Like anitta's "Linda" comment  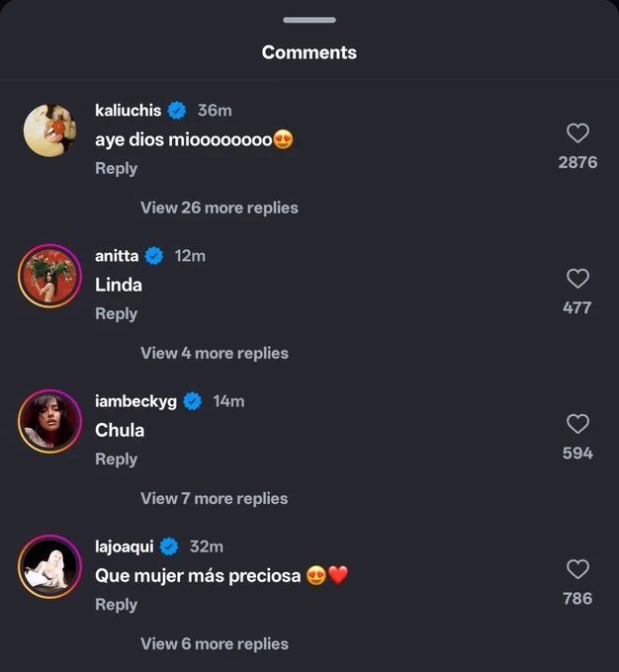577,279
